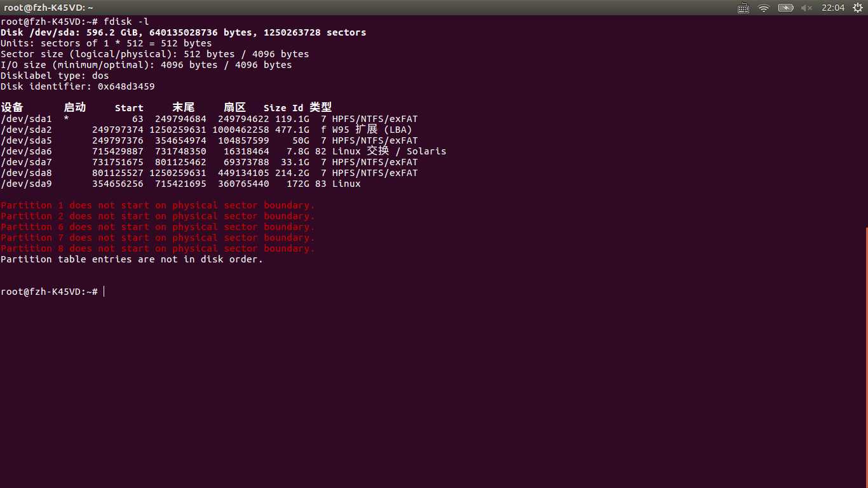The width and height of the screenshot is (868, 488).
Task: Click the Linux type on /dev/sda9 row
Action: pos(346,184)
